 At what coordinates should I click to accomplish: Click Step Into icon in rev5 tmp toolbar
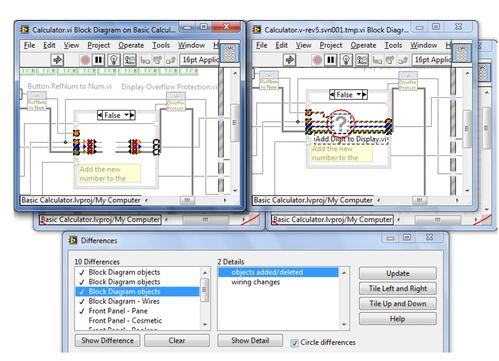click(377, 60)
